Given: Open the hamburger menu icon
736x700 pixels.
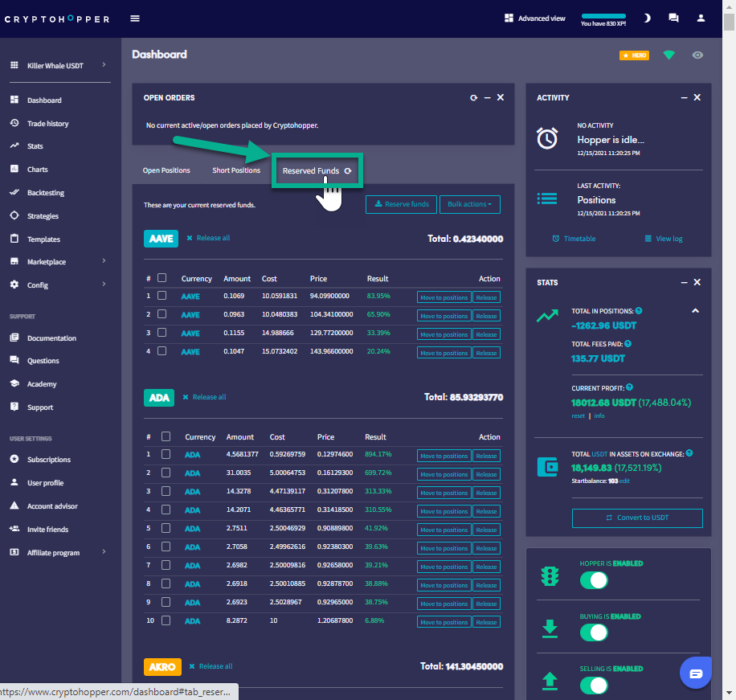Looking at the screenshot, I should (x=135, y=18).
